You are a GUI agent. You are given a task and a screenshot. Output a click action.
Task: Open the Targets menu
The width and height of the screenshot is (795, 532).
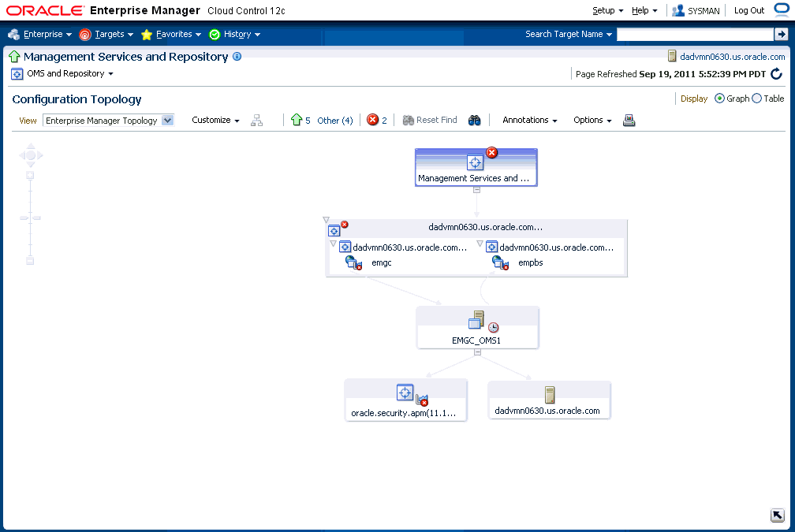[114, 34]
